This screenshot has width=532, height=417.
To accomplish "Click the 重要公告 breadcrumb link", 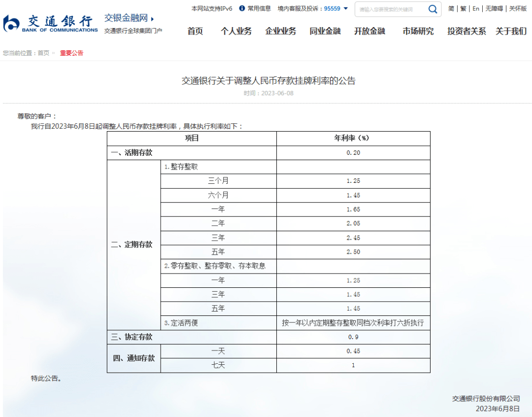I will click(x=71, y=53).
